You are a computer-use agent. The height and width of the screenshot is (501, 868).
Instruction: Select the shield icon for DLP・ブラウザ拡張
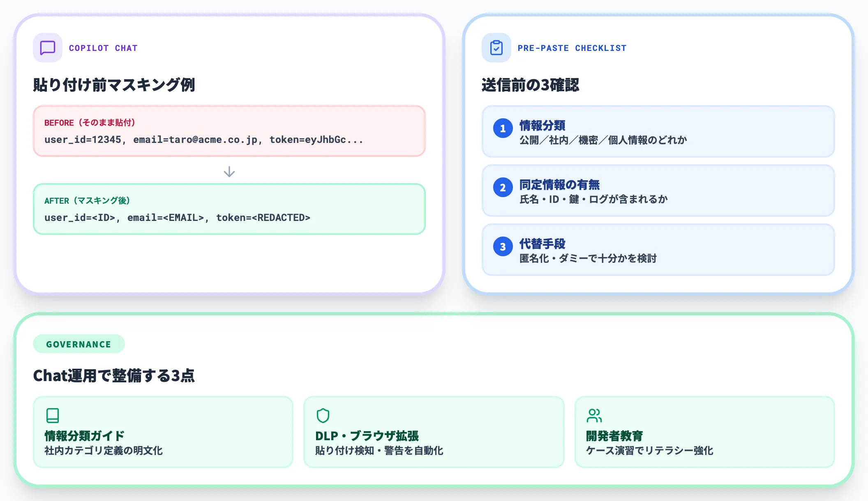coord(323,416)
